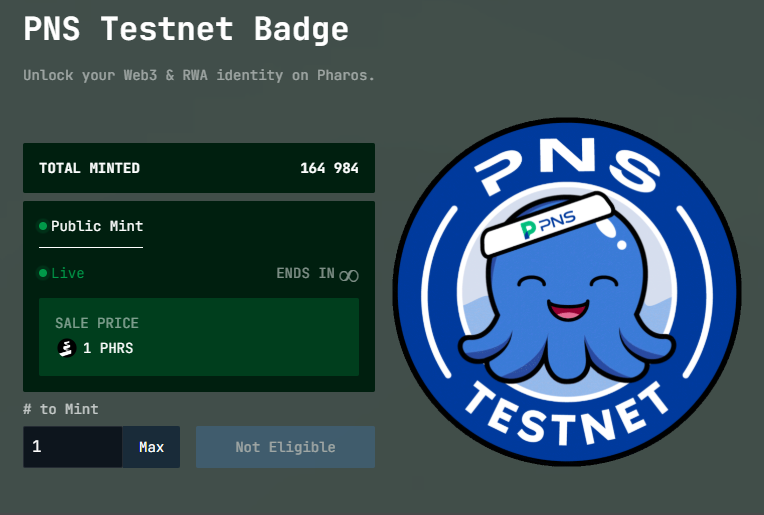This screenshot has width=764, height=515.
Task: Click the Not Eligible button
Action: click(286, 447)
